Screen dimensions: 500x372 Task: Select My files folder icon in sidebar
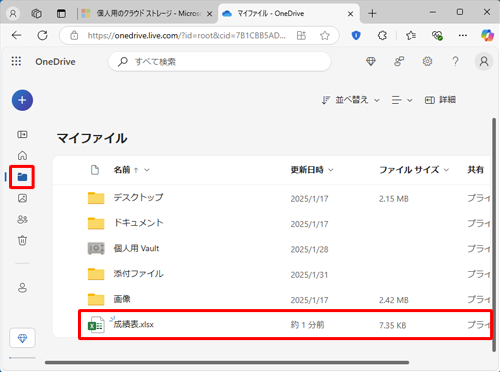click(x=22, y=177)
